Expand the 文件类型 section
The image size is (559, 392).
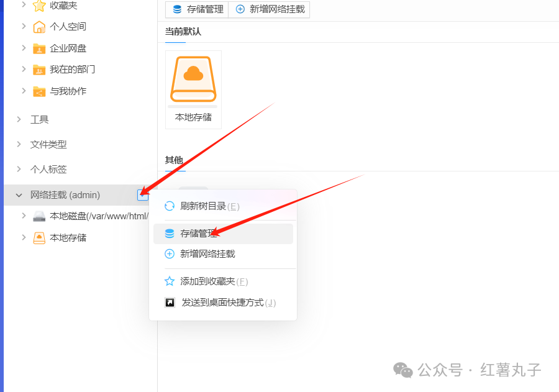click(19, 144)
